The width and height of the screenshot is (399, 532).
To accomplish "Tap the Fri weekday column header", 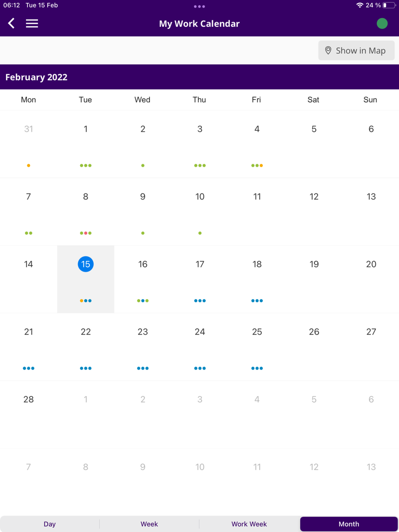I will click(257, 100).
